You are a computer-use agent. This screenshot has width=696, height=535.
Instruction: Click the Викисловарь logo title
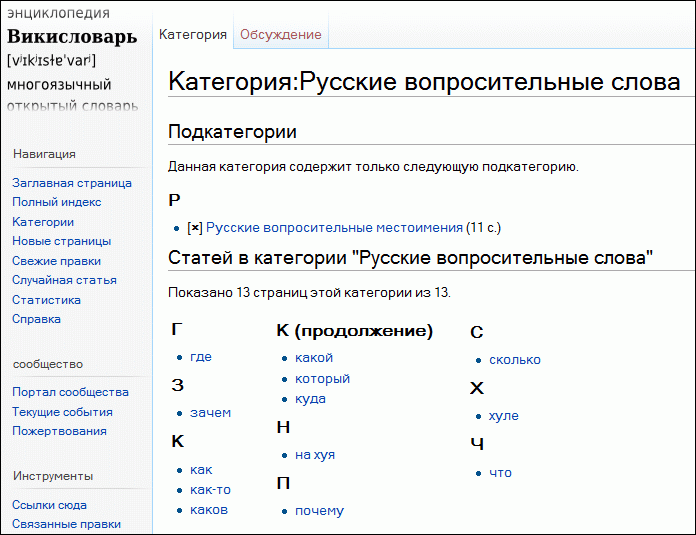coord(72,37)
